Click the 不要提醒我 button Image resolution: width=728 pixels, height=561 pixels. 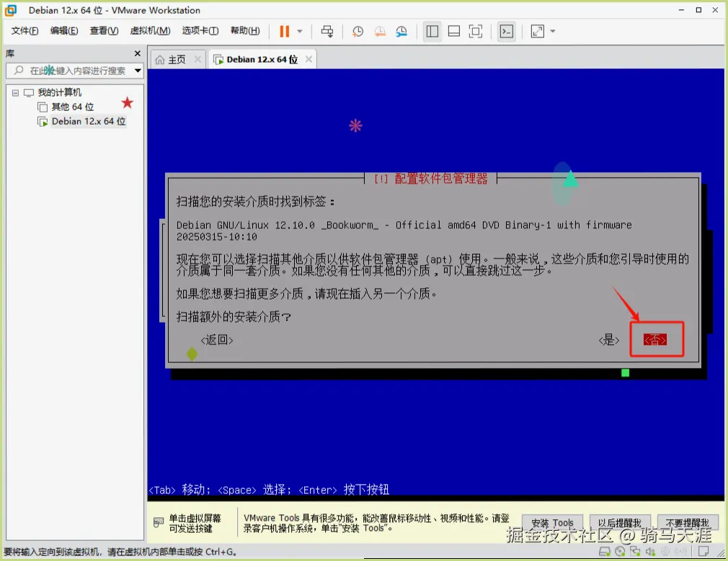pyautogui.click(x=688, y=523)
